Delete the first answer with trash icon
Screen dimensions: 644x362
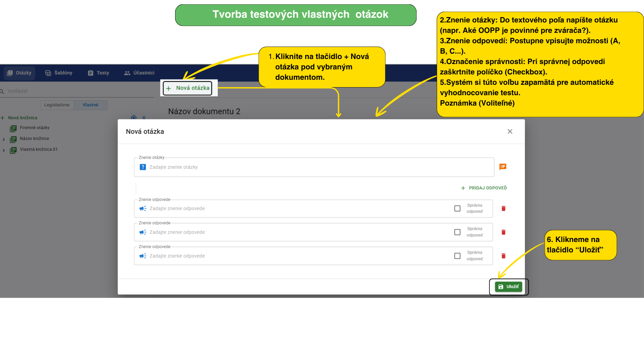coord(503,208)
